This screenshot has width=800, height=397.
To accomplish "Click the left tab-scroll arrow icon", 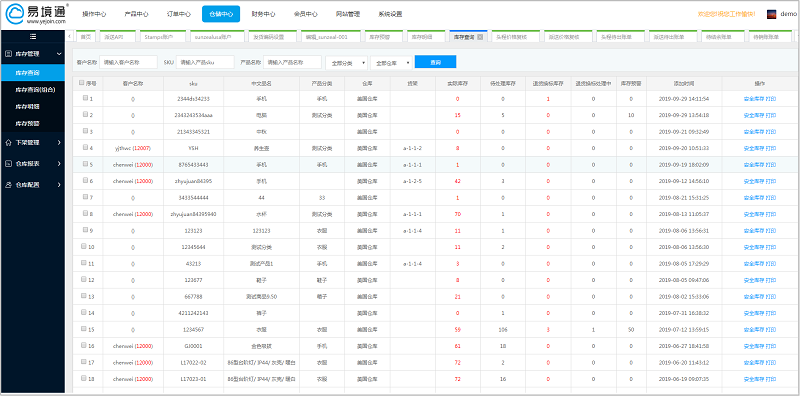I will point(69,37).
